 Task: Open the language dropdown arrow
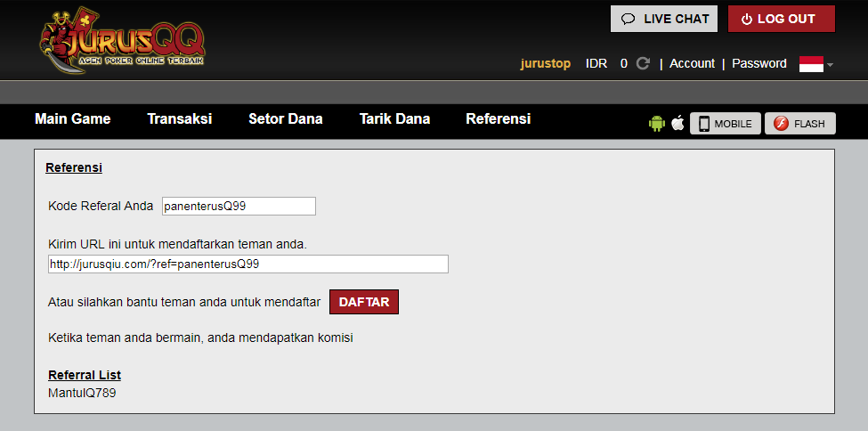pyautogui.click(x=830, y=65)
